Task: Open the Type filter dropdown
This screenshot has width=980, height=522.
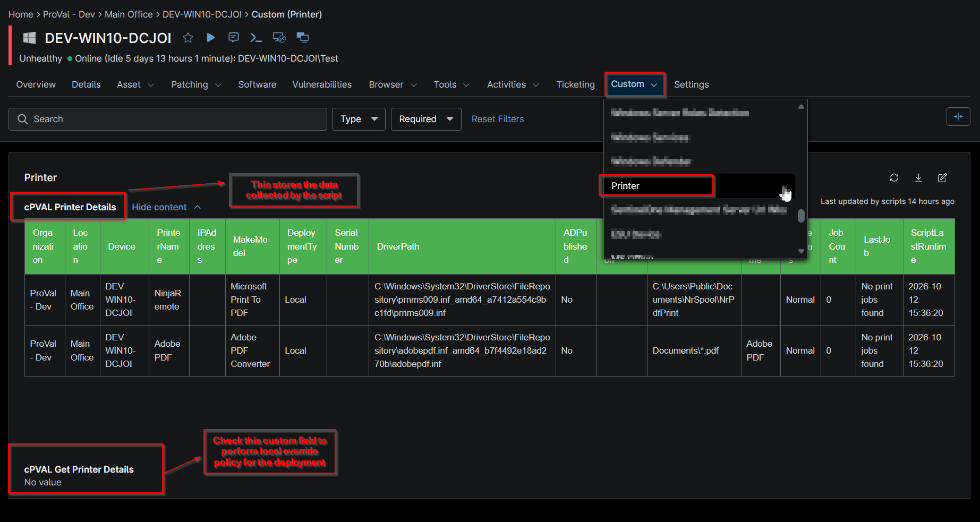Action: 359,119
